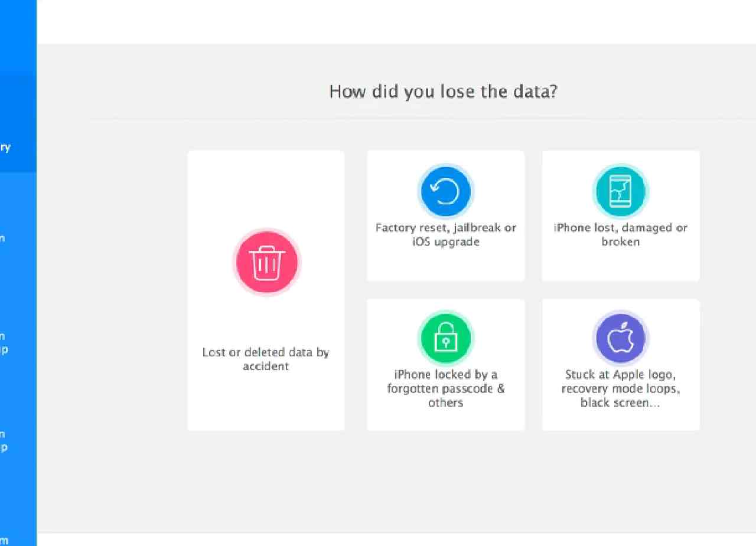Open sidebar item showing a single 'n'
This screenshot has width=756, height=546.
(x=18, y=238)
